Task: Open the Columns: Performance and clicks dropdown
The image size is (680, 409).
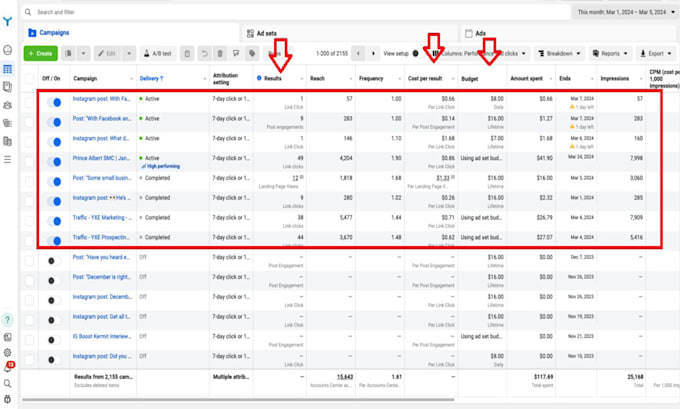Action: click(480, 53)
